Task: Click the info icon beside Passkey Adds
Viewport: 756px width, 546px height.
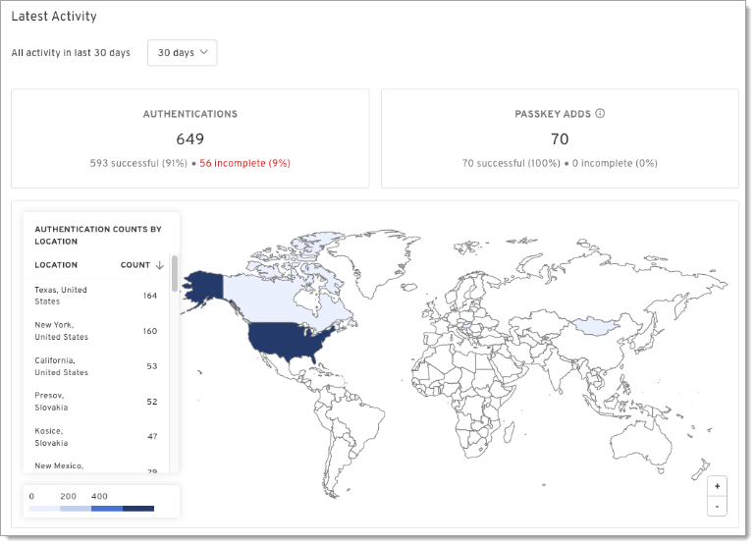Action: 600,113
